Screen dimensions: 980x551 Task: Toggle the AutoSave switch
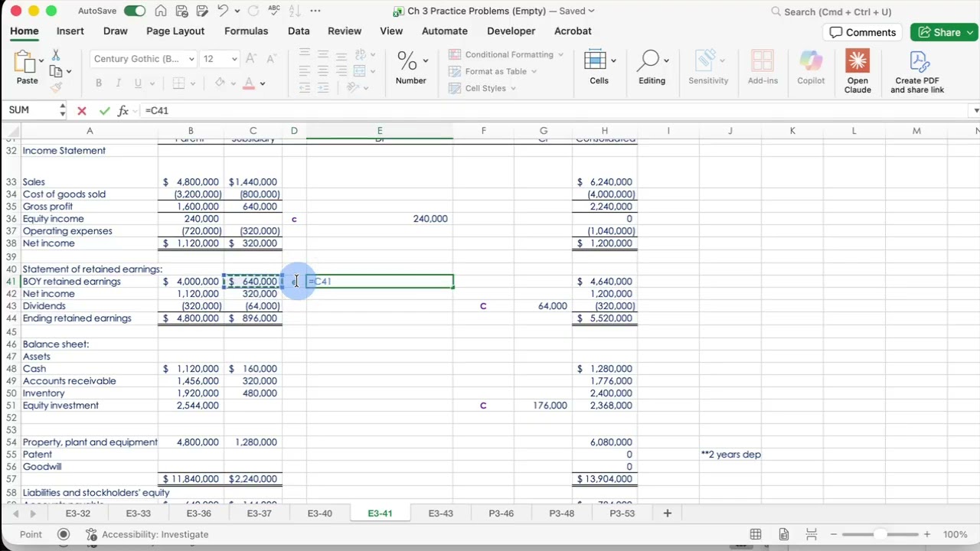pyautogui.click(x=135, y=11)
